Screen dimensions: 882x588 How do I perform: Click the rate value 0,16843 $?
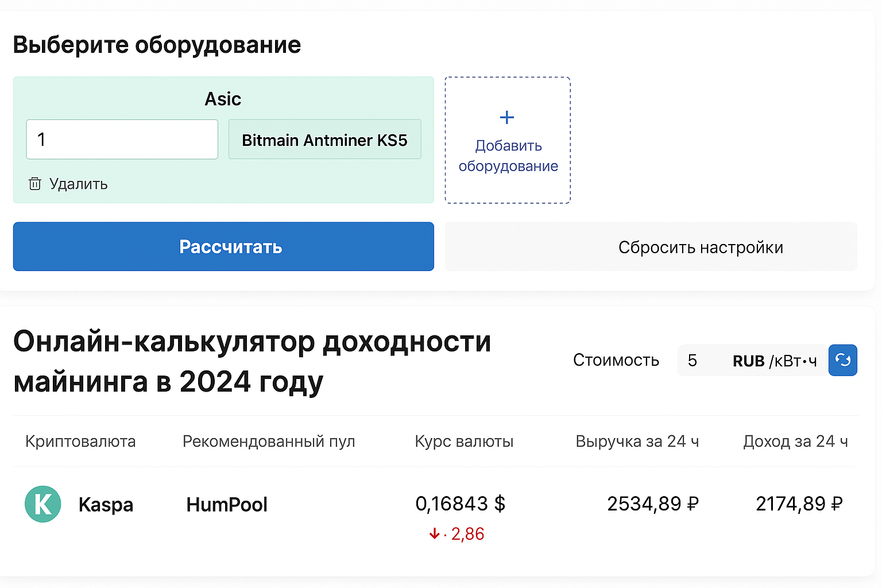(460, 504)
